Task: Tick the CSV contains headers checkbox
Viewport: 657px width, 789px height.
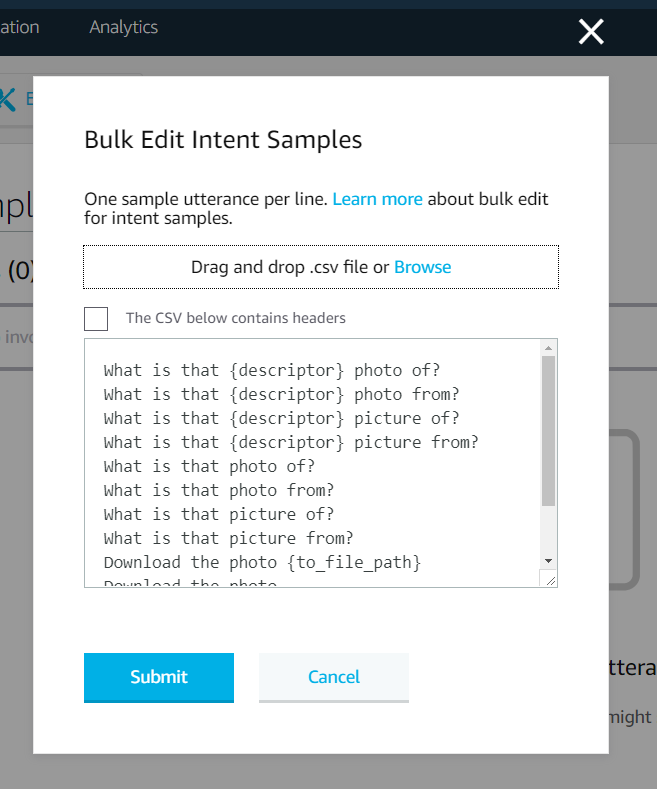Action: coord(96,319)
